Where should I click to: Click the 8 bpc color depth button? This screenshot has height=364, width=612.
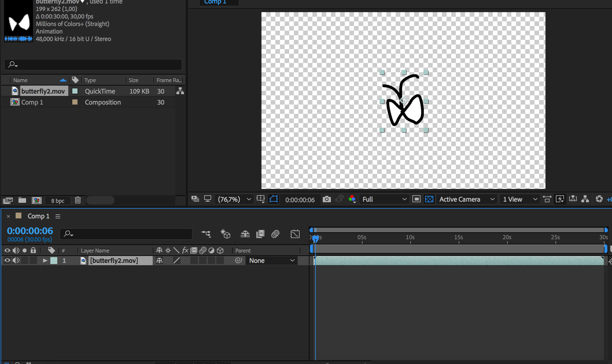pos(58,200)
